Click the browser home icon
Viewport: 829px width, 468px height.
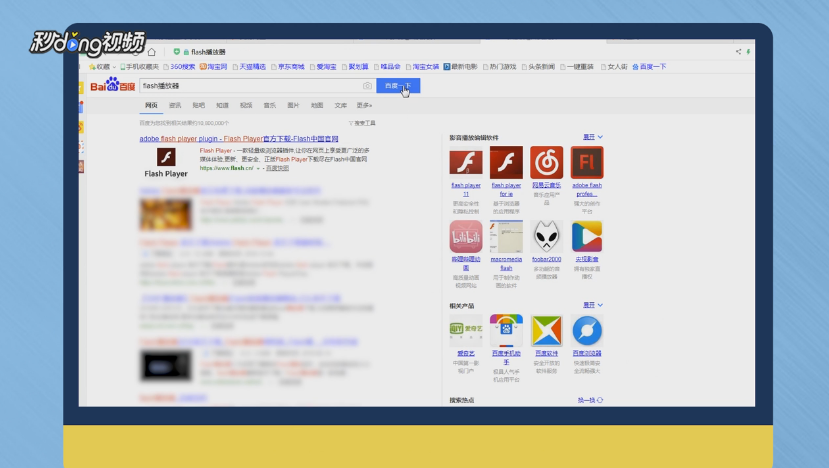tap(152, 52)
